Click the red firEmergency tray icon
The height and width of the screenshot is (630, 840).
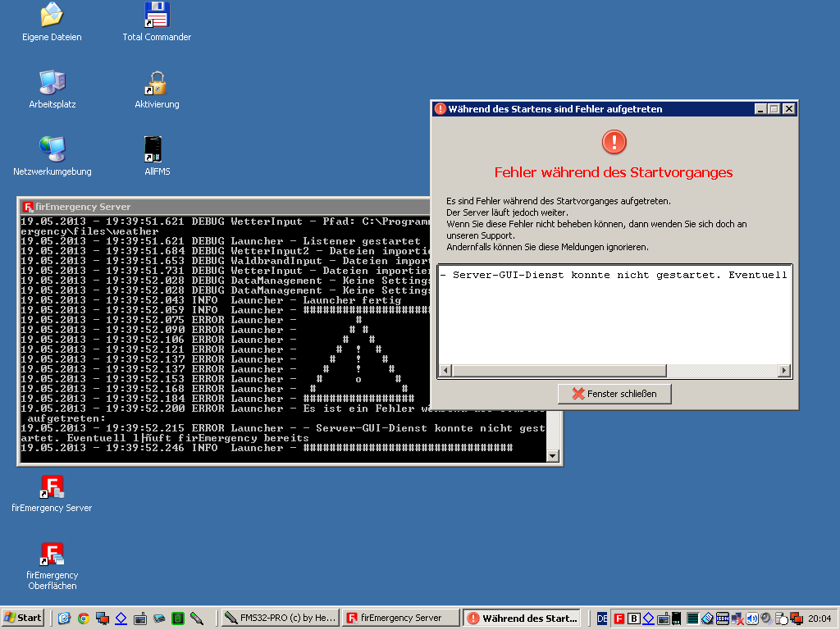tap(620, 619)
